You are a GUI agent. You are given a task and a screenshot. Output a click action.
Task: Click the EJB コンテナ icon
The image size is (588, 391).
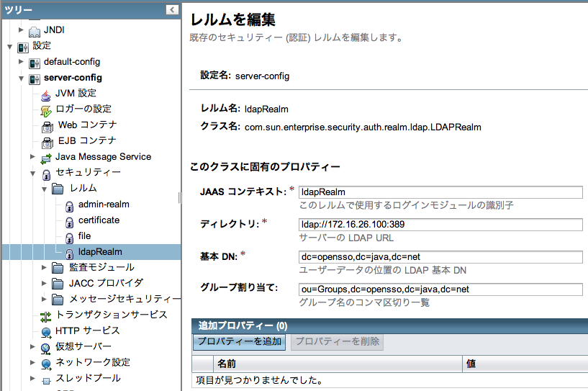pos(46,141)
